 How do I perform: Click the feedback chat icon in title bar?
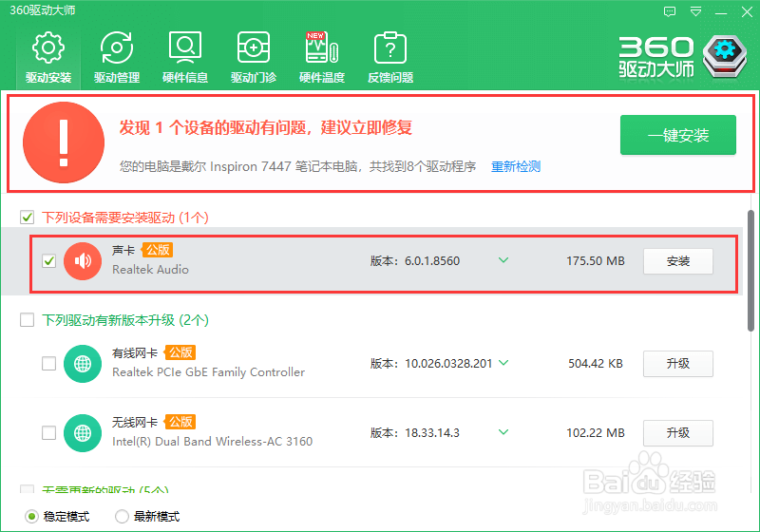(670, 11)
